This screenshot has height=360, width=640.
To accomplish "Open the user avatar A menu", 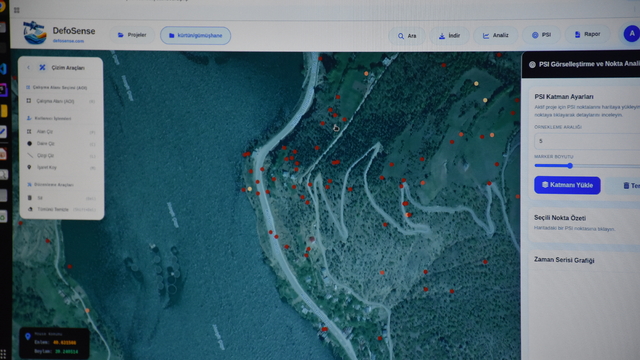I will pos(631,33).
